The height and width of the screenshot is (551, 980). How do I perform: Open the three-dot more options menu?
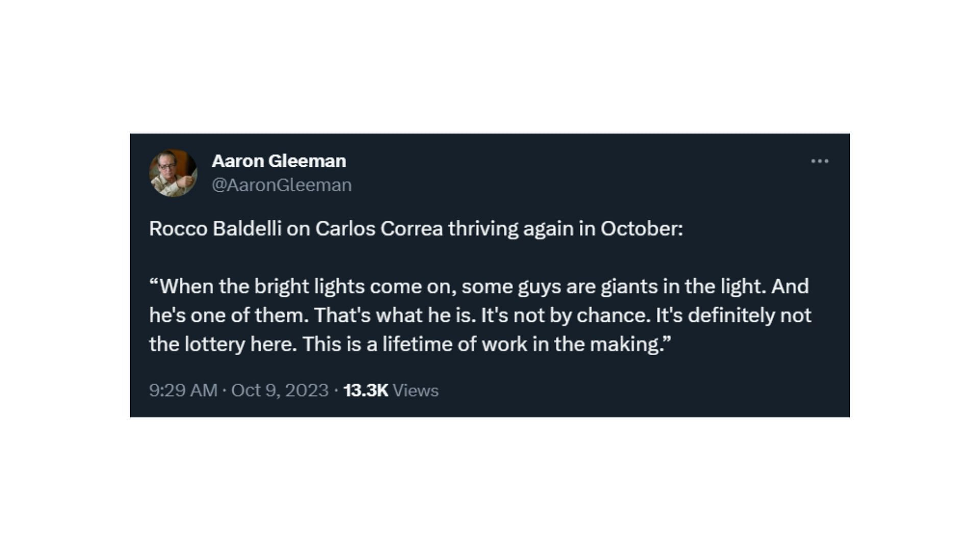pyautogui.click(x=819, y=161)
